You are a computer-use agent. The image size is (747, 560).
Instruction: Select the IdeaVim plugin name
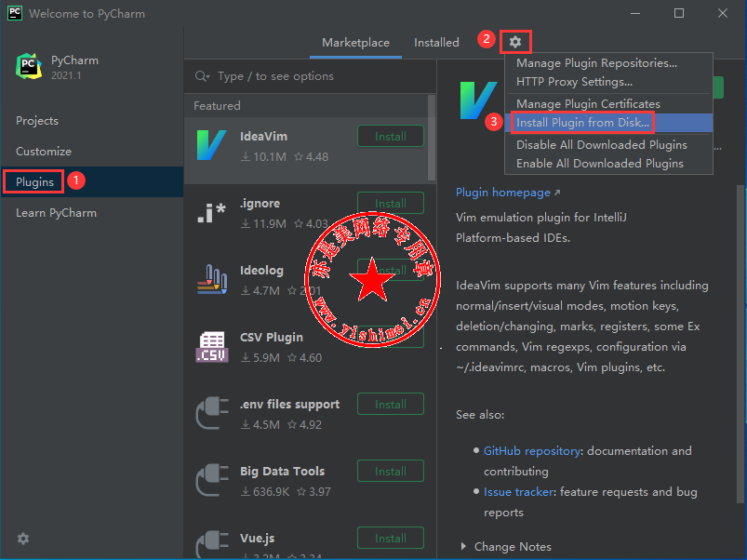coord(263,137)
